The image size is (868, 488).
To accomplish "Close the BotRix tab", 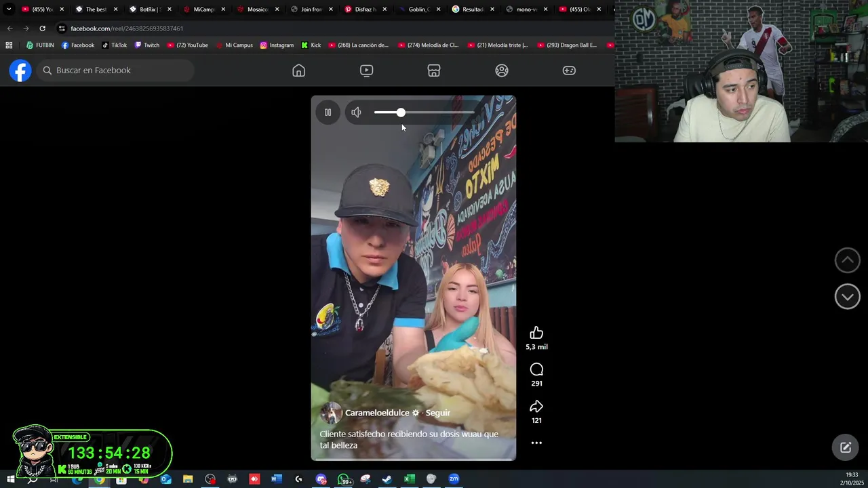I will pyautogui.click(x=169, y=9).
